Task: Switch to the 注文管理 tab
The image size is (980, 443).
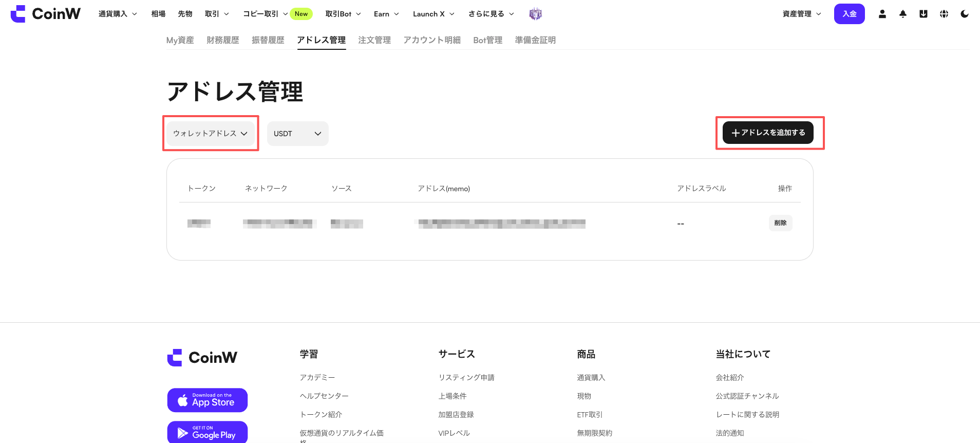Action: click(x=374, y=40)
